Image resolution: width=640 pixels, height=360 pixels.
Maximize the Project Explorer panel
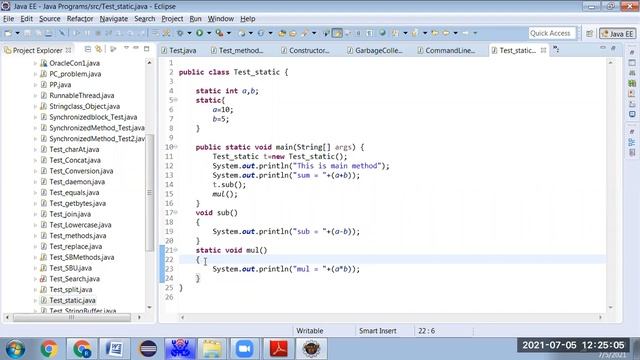[x=147, y=49]
